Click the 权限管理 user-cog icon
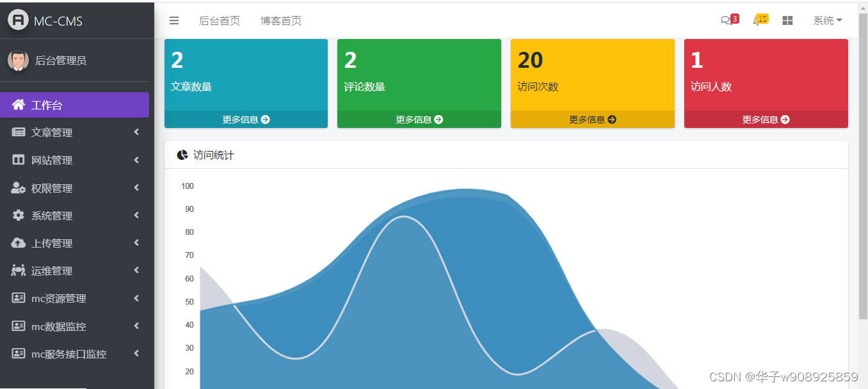The width and height of the screenshot is (868, 389). coord(19,187)
